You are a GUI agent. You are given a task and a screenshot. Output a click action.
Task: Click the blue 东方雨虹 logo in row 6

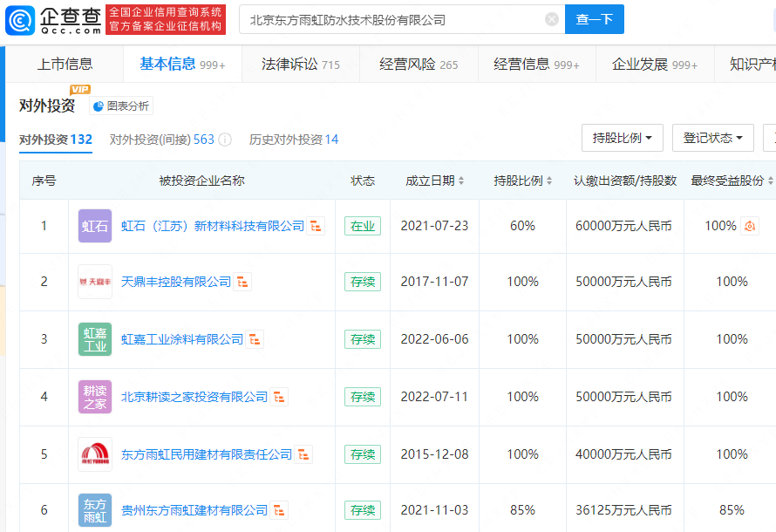(x=95, y=510)
